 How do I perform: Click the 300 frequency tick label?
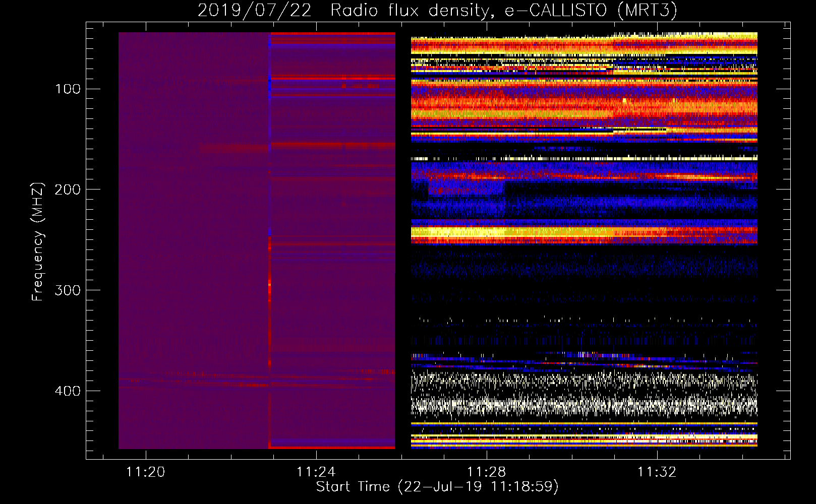[x=68, y=291]
